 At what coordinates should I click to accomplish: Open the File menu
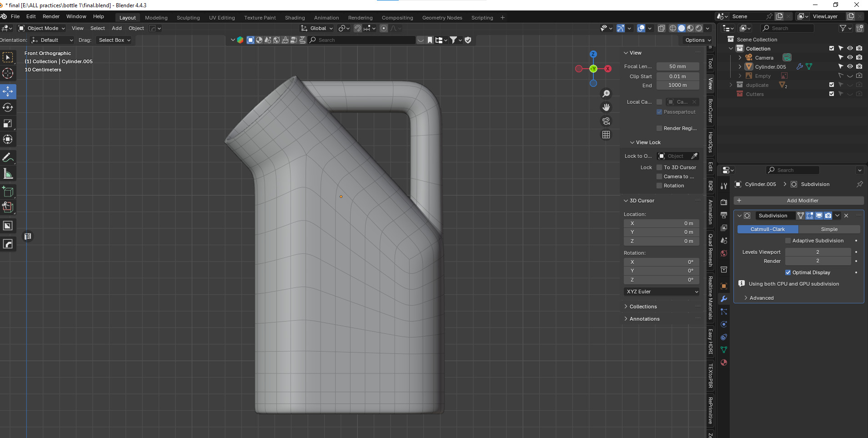pos(15,16)
